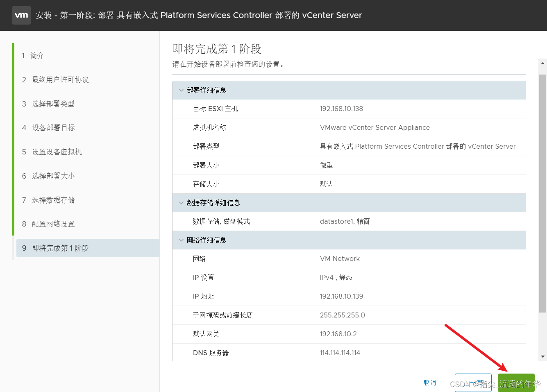Click the 部署大小 label
This screenshot has width=547, height=392.
click(x=206, y=165)
